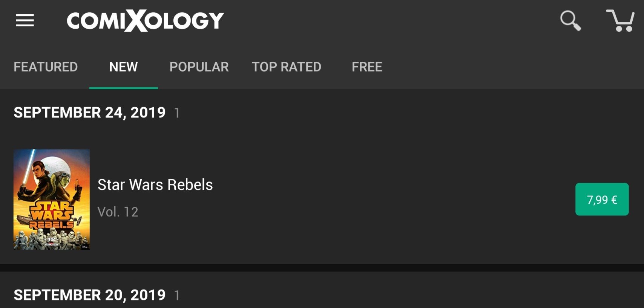This screenshot has height=308, width=644.
Task: Tap the September 20, 2019 section header
Action: coord(90,295)
